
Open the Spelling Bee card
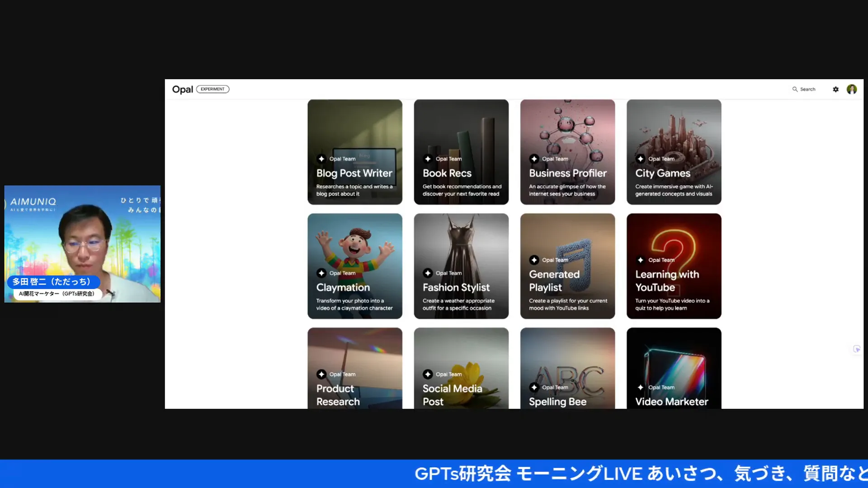[567, 368]
